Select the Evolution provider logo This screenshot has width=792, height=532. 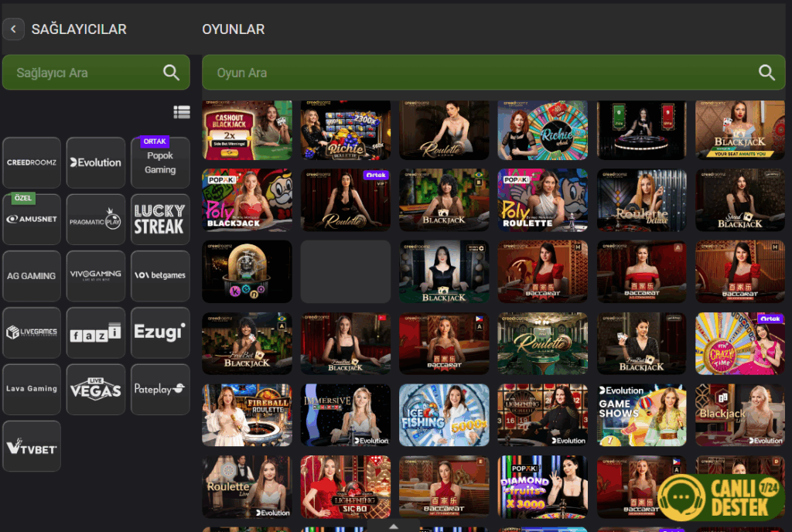(95, 162)
